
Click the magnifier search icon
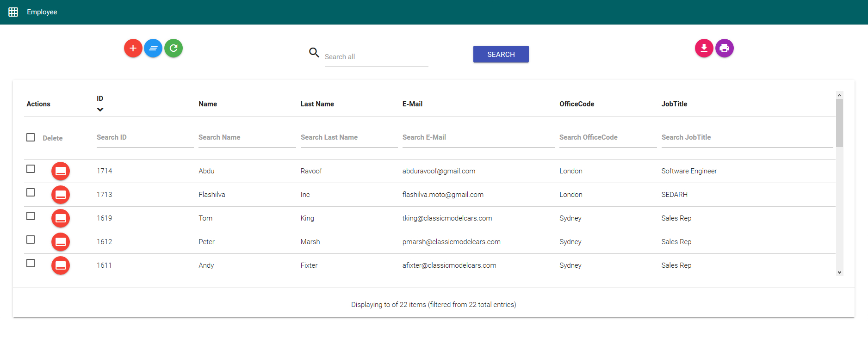point(314,53)
